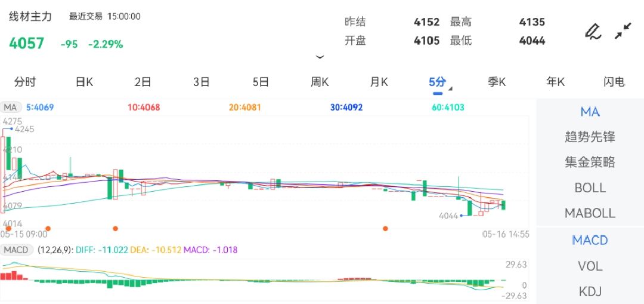The height and width of the screenshot is (304, 644).
Task: Click the 最低 value 4044
Action: pyautogui.click(x=532, y=41)
